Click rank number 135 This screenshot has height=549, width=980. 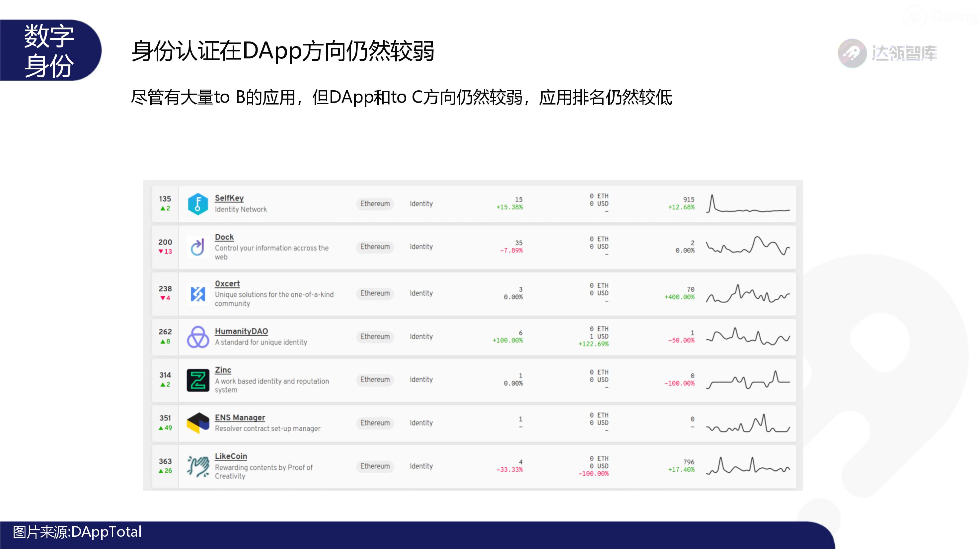[x=165, y=199]
